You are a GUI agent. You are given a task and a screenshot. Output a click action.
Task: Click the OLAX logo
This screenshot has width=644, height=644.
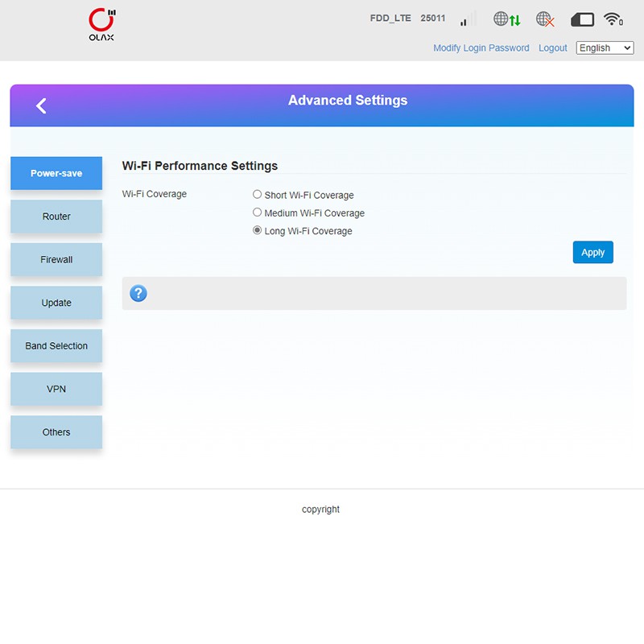tap(101, 25)
